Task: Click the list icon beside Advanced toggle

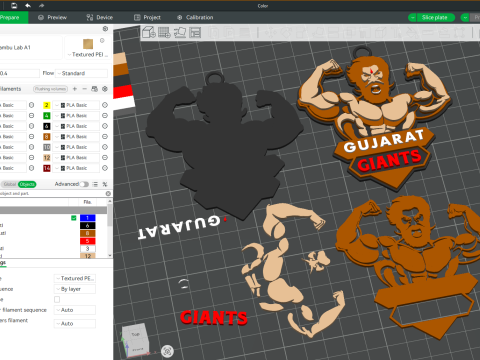Action: (95, 184)
